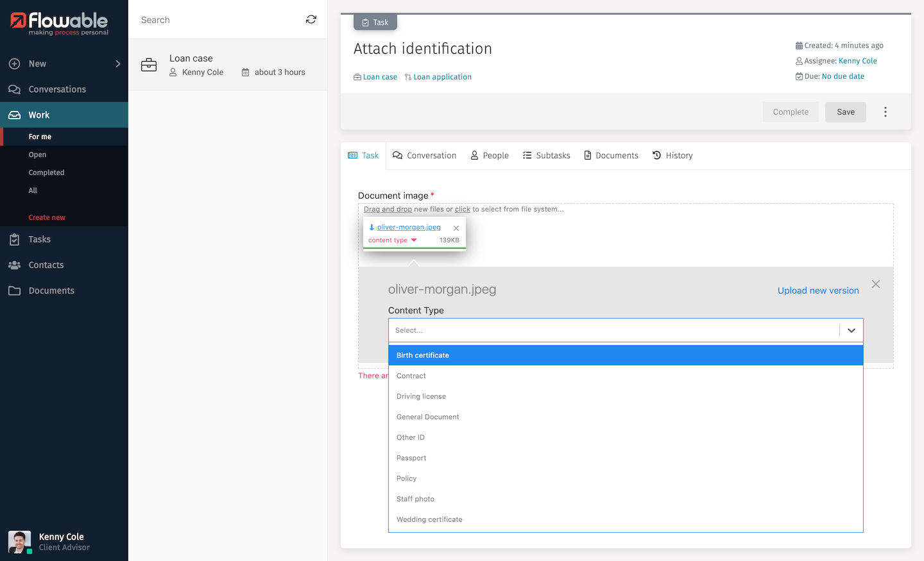This screenshot has height=561, width=924.
Task: Open the three-dot task options menu
Action: [886, 112]
